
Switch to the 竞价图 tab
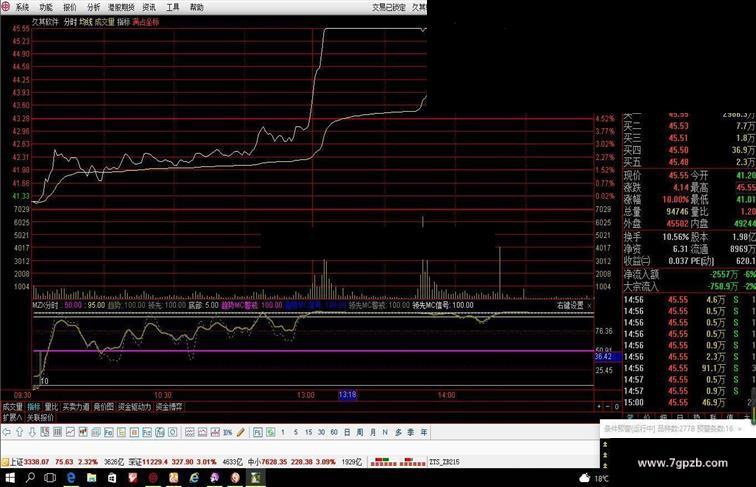(104, 407)
